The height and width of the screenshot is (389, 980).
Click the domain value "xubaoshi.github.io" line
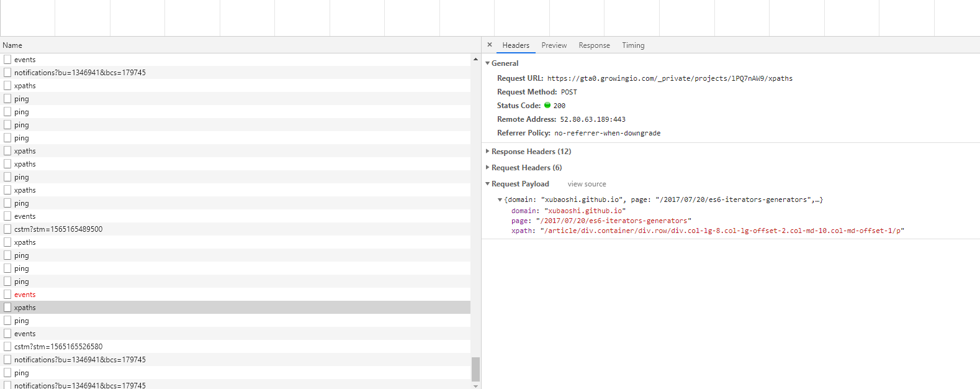click(569, 211)
